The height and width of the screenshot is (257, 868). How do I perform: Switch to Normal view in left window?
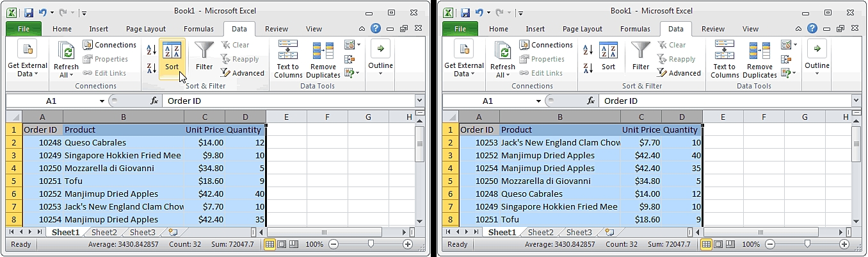tap(270, 244)
